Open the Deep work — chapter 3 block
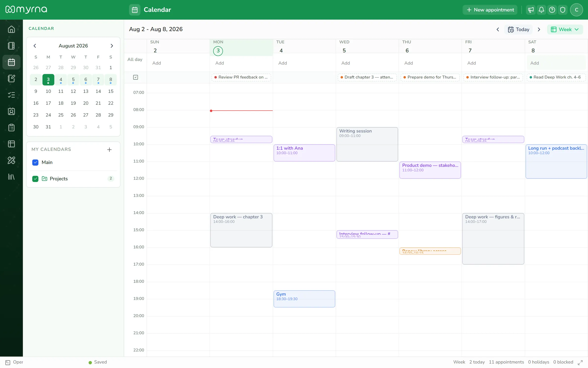The image size is (588, 368). point(241,230)
